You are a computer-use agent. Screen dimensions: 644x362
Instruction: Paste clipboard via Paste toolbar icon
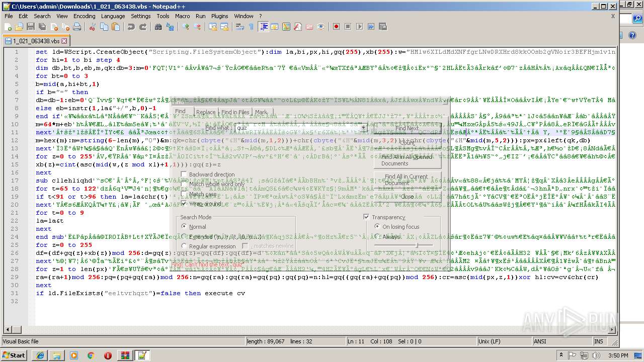coord(115,27)
